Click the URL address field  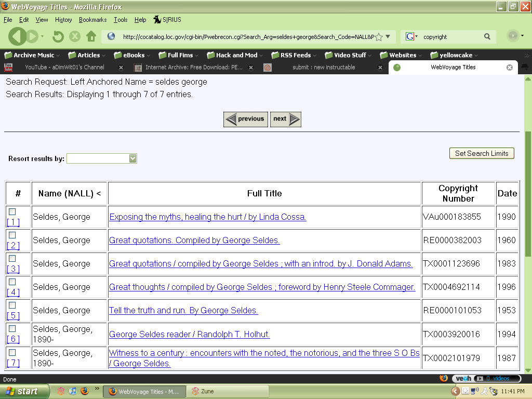tap(248, 37)
